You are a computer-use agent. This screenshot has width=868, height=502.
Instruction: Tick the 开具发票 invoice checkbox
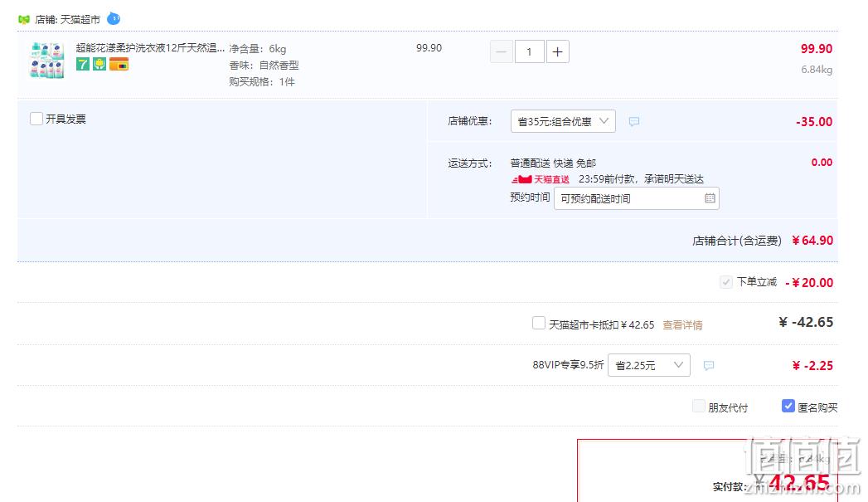point(36,119)
